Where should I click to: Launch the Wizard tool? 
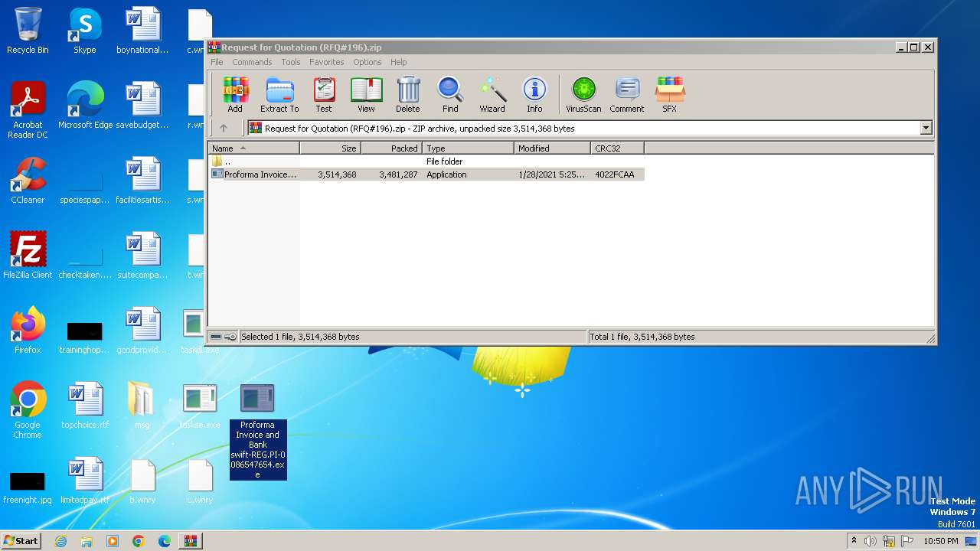[x=492, y=95]
